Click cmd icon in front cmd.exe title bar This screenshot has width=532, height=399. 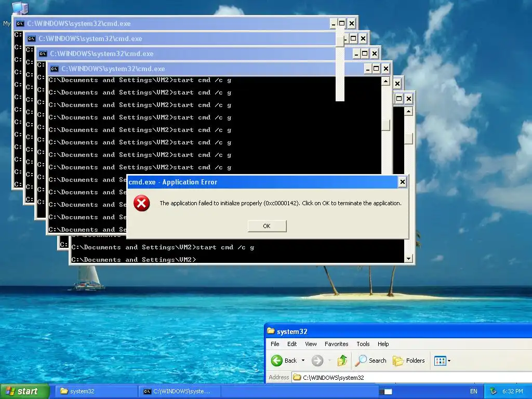coord(54,69)
